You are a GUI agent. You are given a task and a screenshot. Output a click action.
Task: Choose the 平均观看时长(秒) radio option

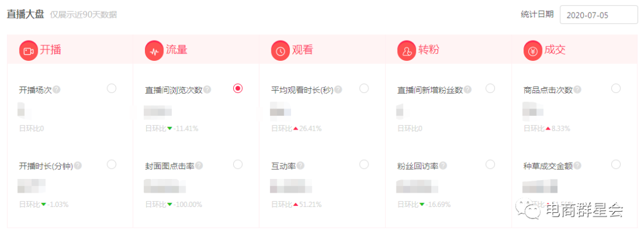click(x=364, y=88)
